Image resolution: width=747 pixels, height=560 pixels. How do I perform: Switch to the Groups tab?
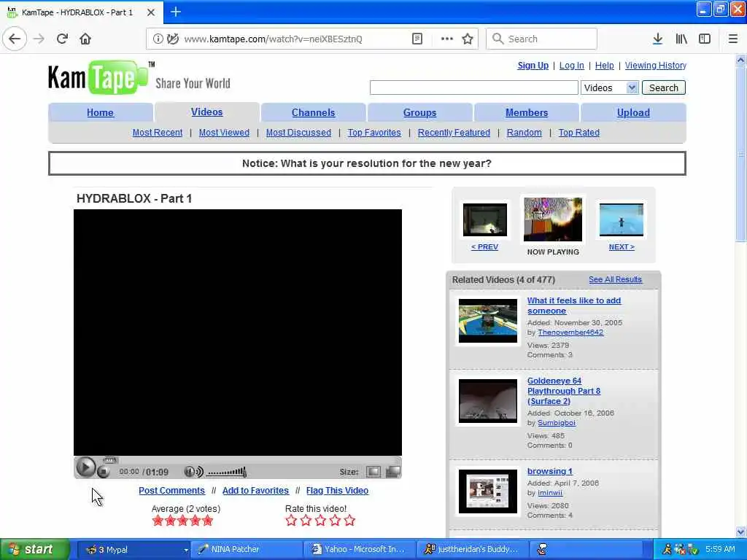click(419, 113)
